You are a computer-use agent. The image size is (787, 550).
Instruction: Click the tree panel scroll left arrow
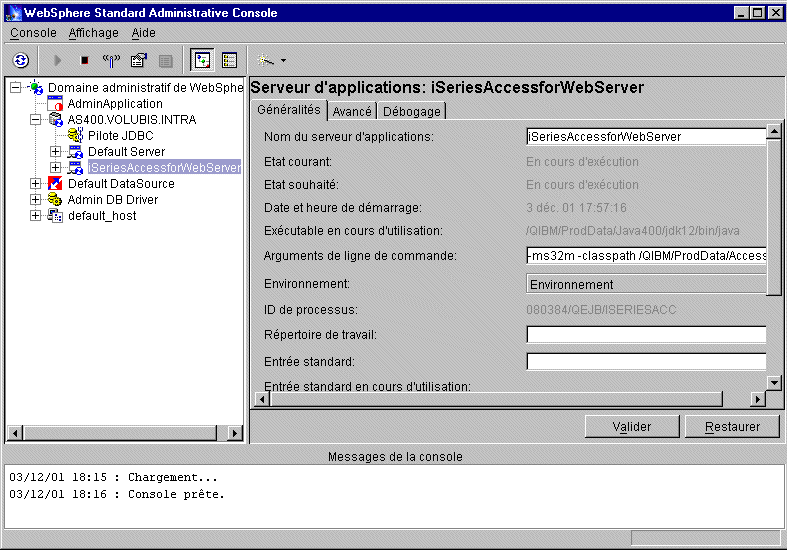click(x=15, y=433)
